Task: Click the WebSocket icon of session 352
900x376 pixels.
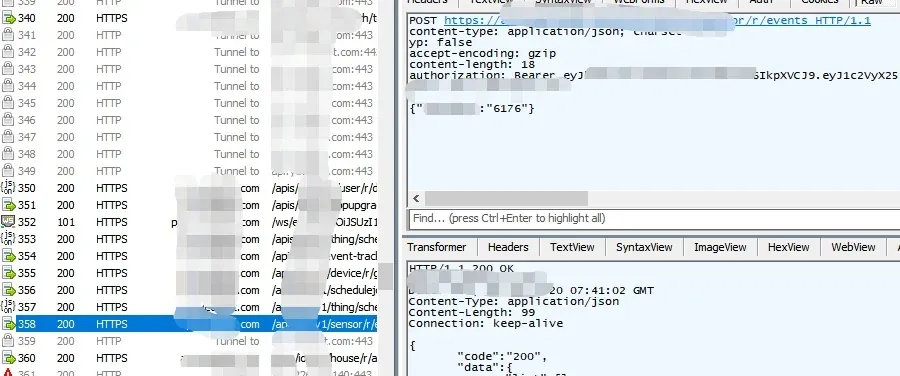Action: tap(8, 222)
